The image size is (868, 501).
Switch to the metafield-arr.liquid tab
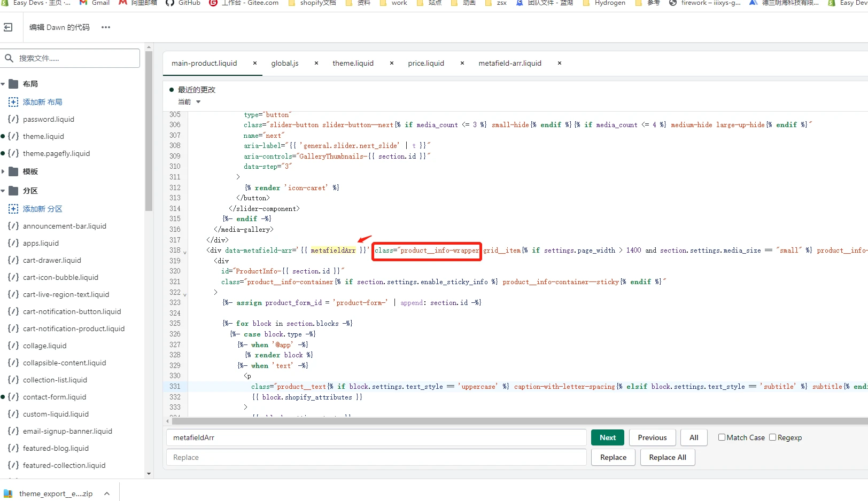point(510,63)
